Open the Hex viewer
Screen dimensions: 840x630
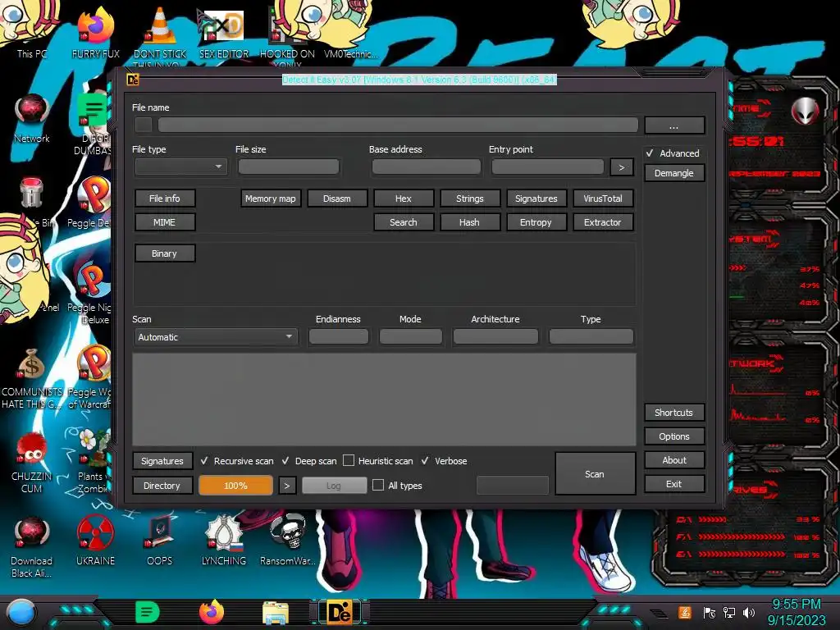tap(404, 199)
